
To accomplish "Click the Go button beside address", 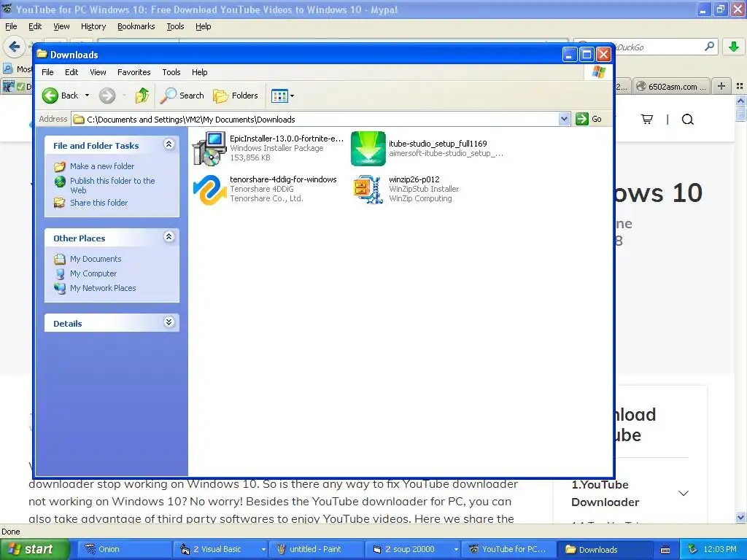I will 589,119.
